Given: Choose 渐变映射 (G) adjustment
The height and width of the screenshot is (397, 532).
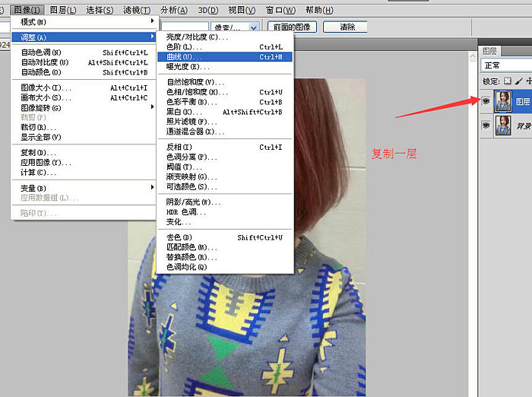Looking at the screenshot, I should click(225, 176).
